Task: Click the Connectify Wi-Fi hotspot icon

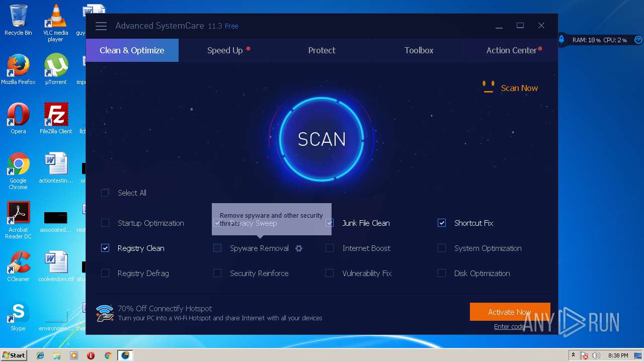Action: (x=105, y=313)
